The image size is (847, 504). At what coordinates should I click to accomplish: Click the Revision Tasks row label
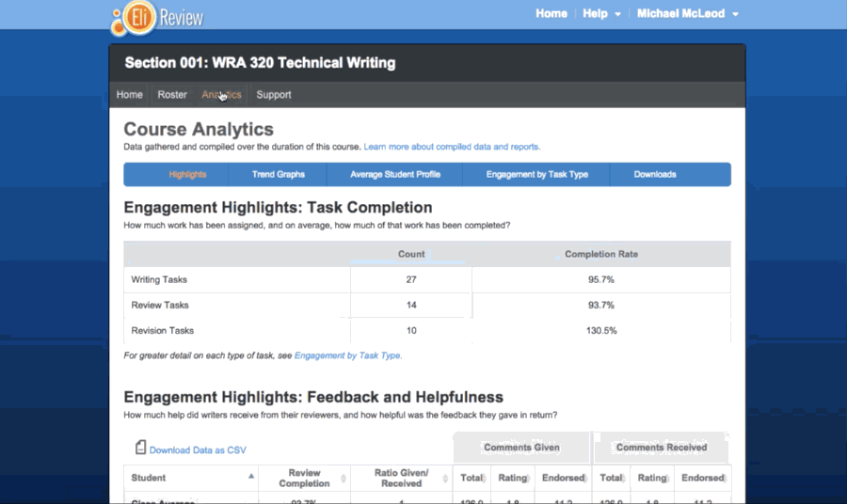162,330
